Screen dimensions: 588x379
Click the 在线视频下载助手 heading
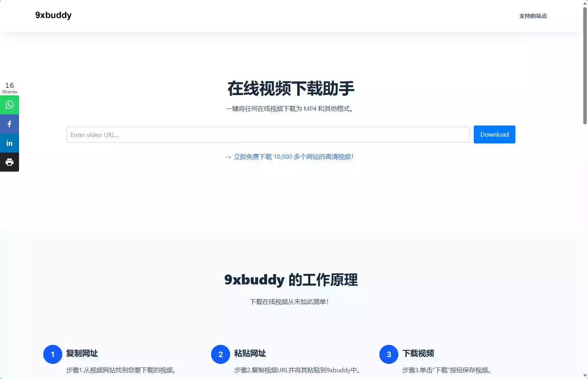pyautogui.click(x=291, y=88)
